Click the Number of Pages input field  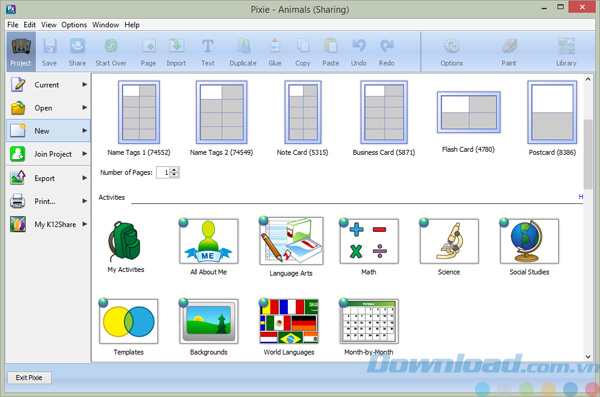164,173
